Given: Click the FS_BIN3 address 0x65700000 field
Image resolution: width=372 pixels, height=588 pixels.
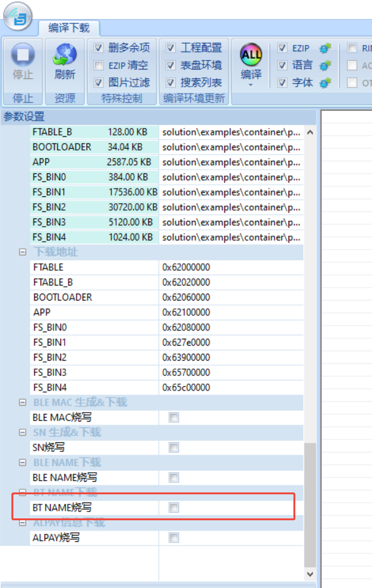Looking at the screenshot, I should tap(231, 372).
